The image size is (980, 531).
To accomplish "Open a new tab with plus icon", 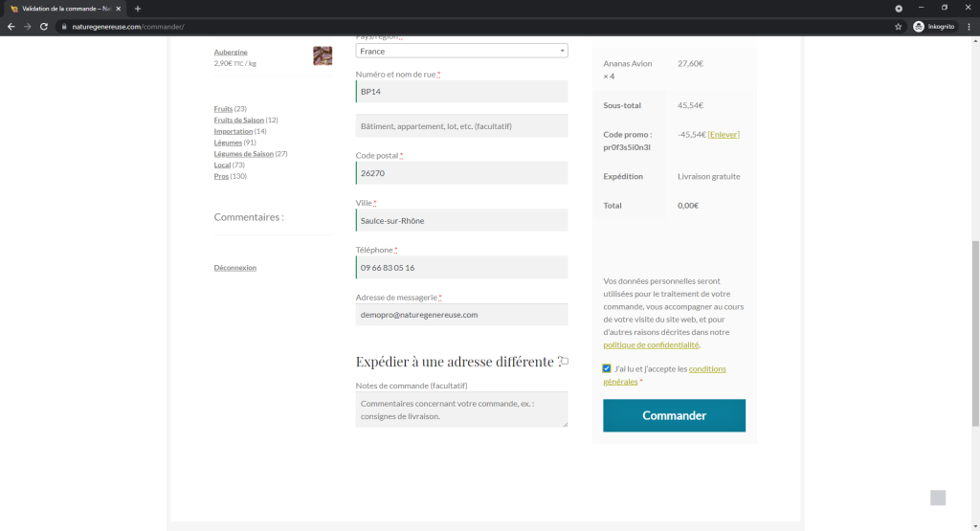I will (138, 9).
